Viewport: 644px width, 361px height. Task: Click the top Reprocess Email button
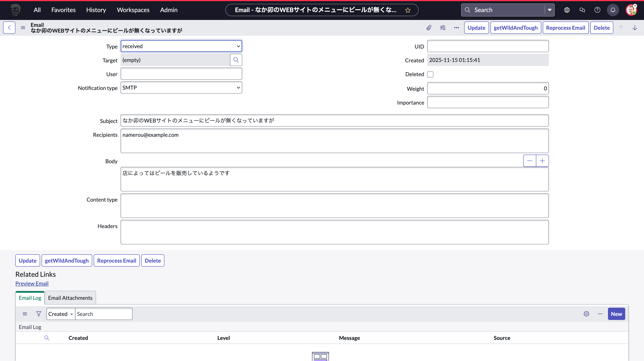click(565, 28)
